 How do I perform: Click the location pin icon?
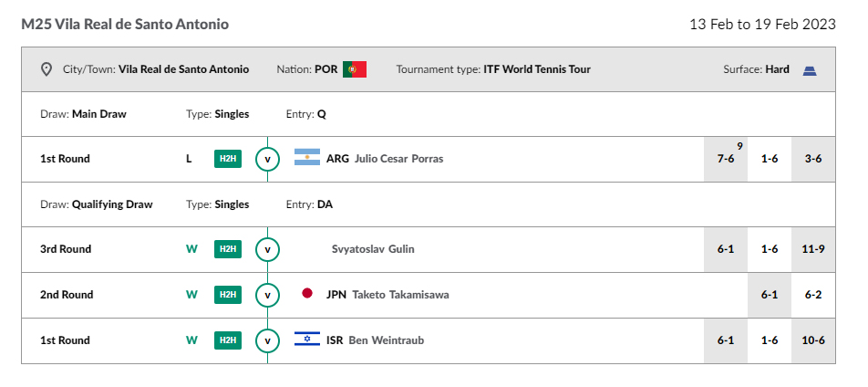(x=46, y=69)
